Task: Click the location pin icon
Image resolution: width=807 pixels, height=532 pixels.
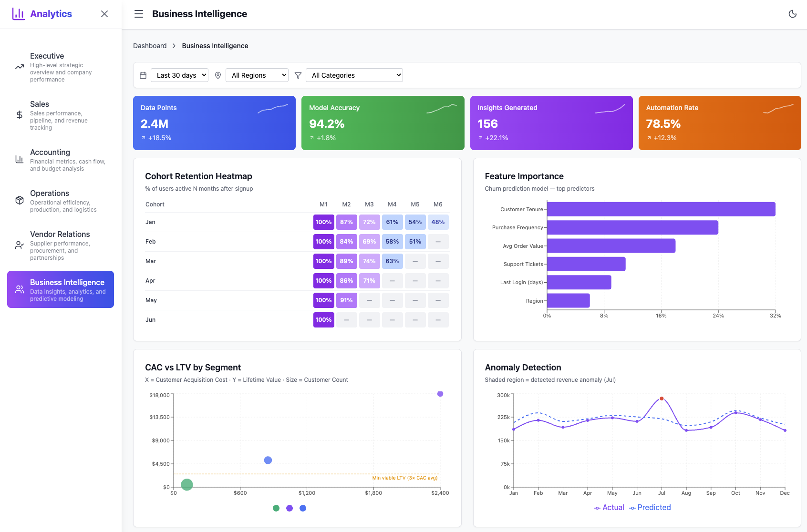Action: tap(218, 75)
